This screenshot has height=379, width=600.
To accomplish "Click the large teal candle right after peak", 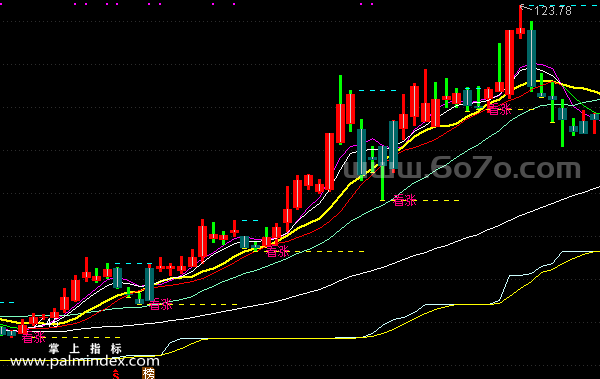I will click(531, 58).
